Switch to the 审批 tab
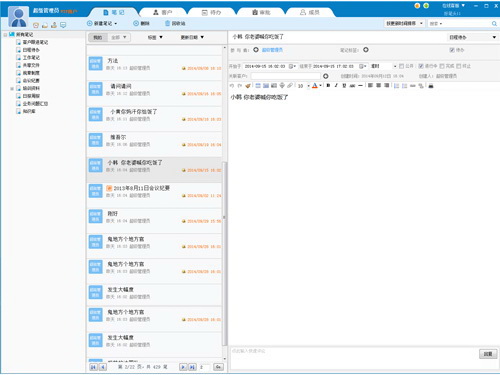The width and height of the screenshot is (500, 375). click(261, 12)
